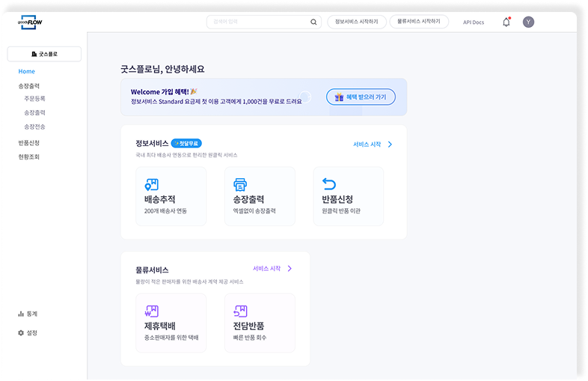Open API Docs link
This screenshot has width=588, height=381.
(474, 22)
